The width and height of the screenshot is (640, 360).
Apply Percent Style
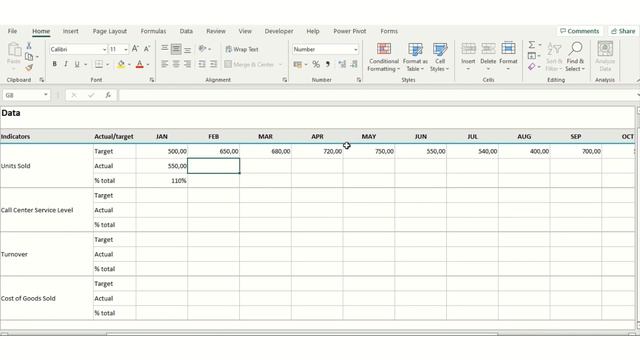(x=316, y=64)
